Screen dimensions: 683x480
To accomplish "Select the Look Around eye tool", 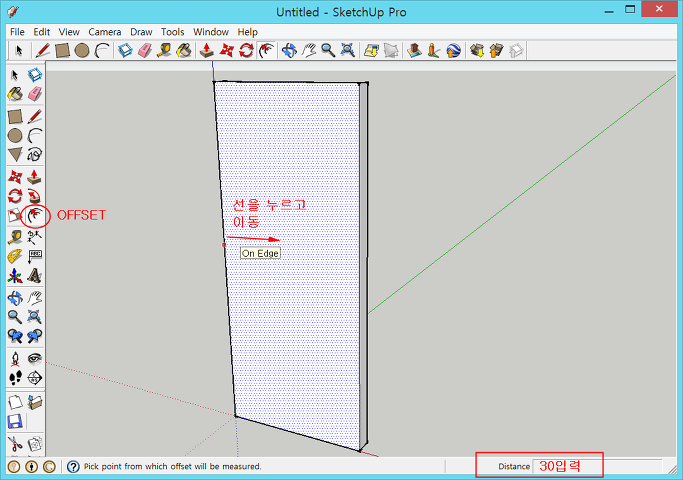I will click(x=34, y=358).
